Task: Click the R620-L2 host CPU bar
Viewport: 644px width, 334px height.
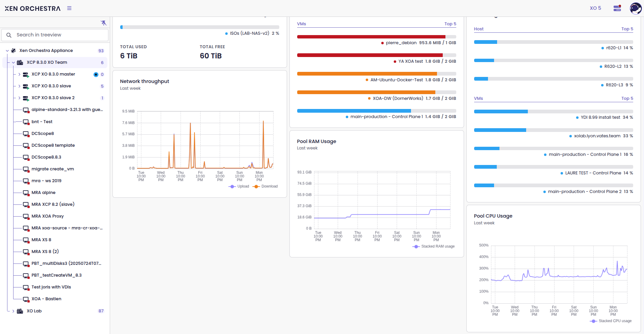Action: pos(553,61)
